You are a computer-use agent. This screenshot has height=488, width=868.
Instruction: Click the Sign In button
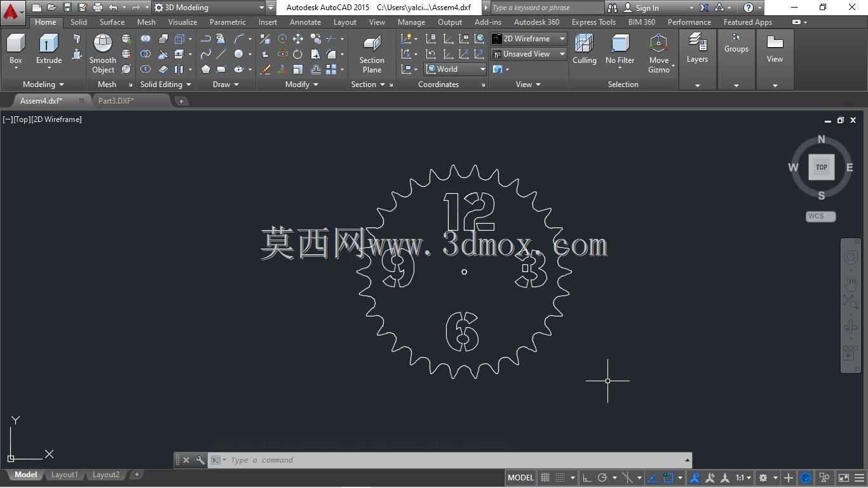pyautogui.click(x=647, y=8)
